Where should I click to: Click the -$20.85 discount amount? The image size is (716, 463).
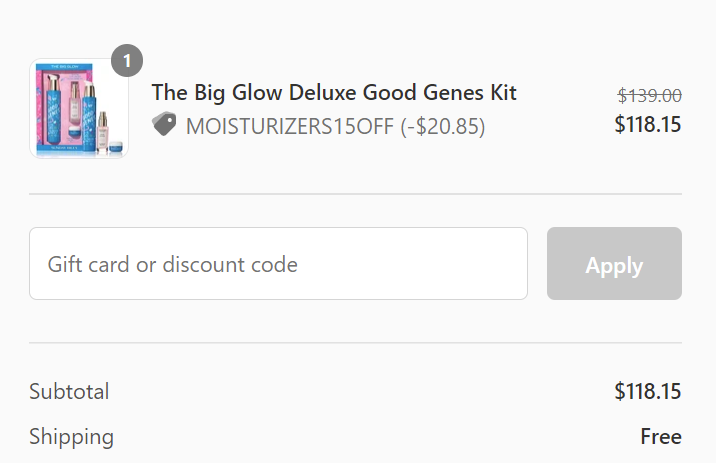442,126
